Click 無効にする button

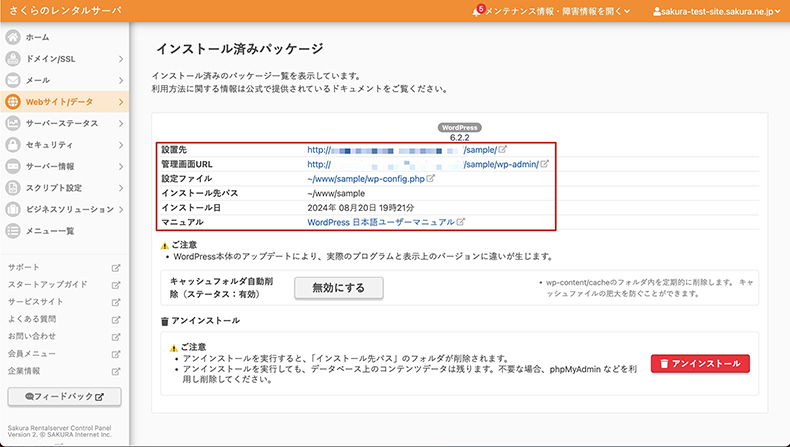(x=339, y=288)
